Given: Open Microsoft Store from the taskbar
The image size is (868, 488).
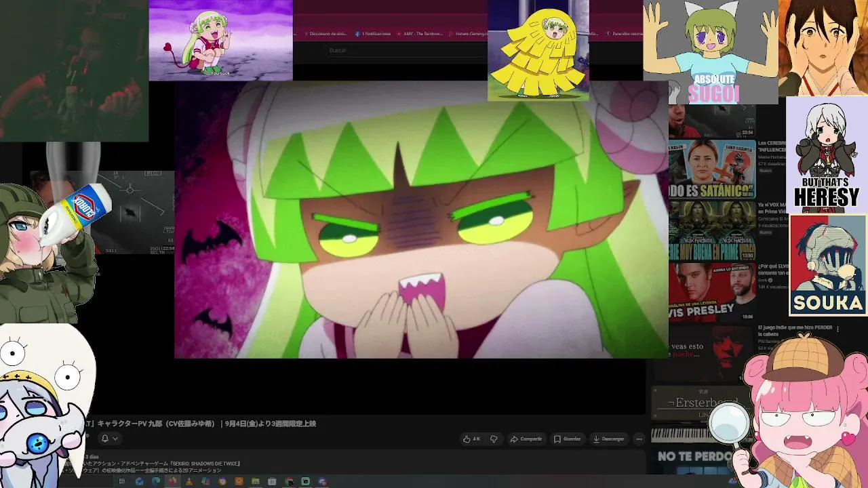Looking at the screenshot, I should (x=272, y=481).
